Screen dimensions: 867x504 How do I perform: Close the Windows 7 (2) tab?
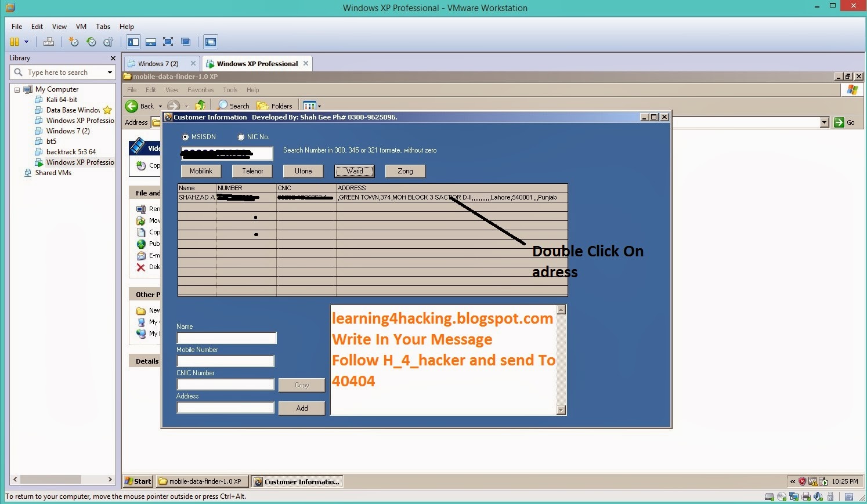coord(193,63)
